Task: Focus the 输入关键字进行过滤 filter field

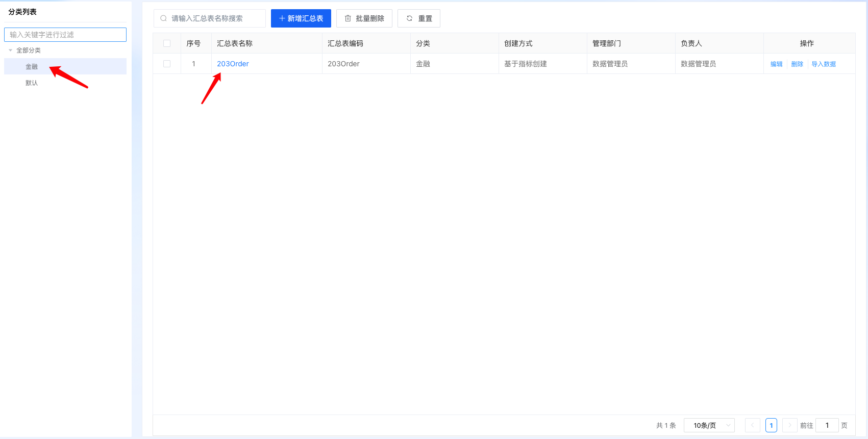Action: click(65, 35)
